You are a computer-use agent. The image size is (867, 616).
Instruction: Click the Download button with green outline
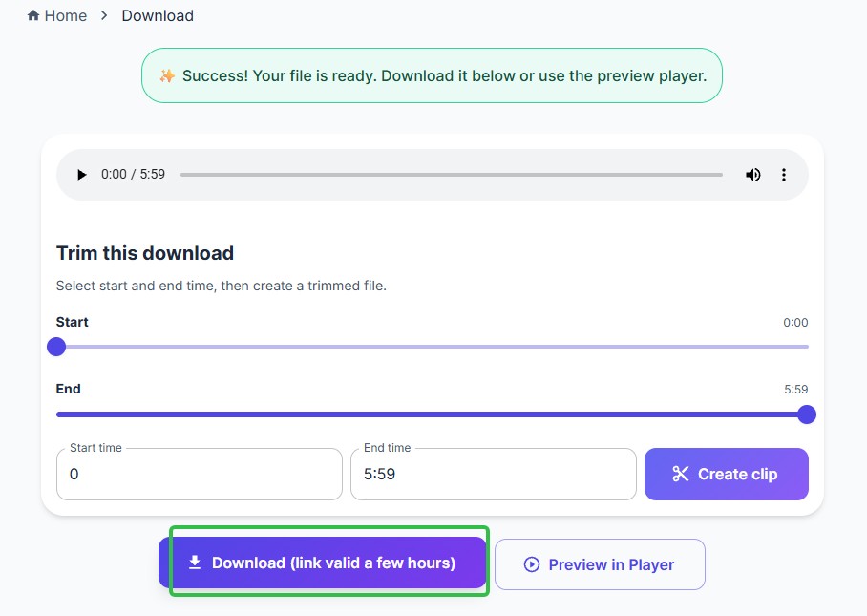(x=327, y=563)
